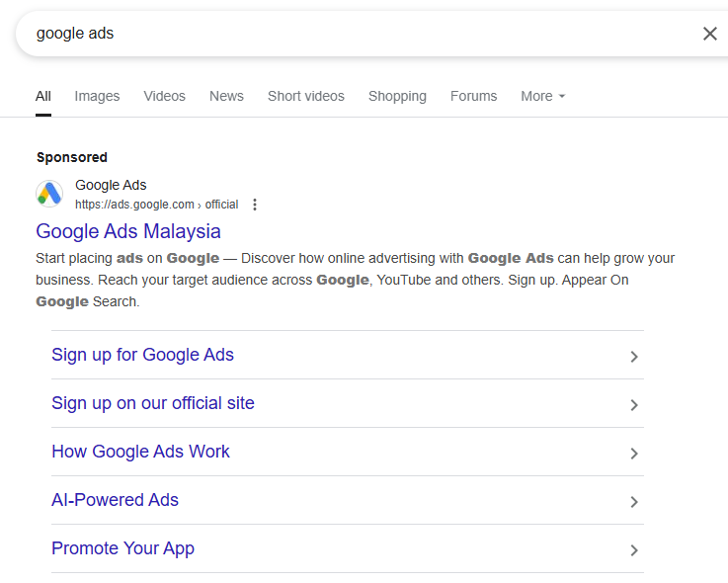Click the chevron on 'Sign up on our official site' row
728x583 pixels.
point(634,404)
